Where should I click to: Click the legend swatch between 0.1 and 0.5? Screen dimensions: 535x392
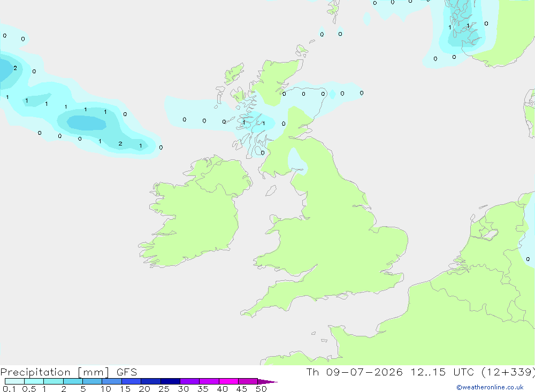click(14, 381)
